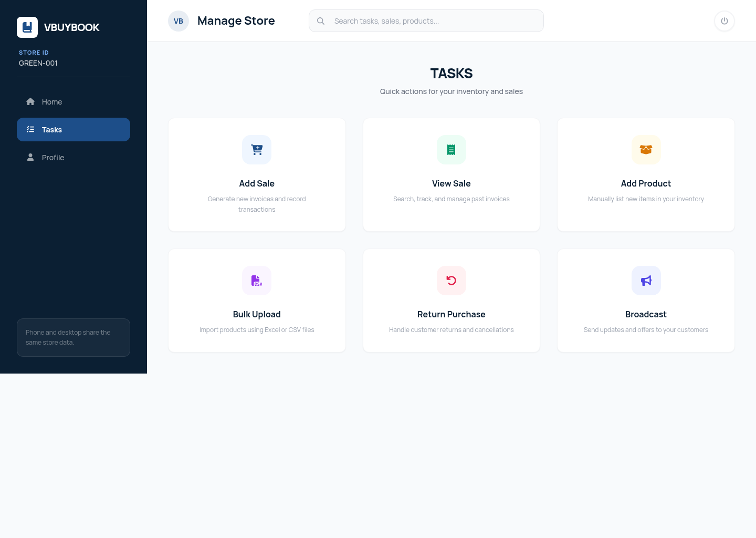Click the VBUYBOOK brand name text

point(72,27)
